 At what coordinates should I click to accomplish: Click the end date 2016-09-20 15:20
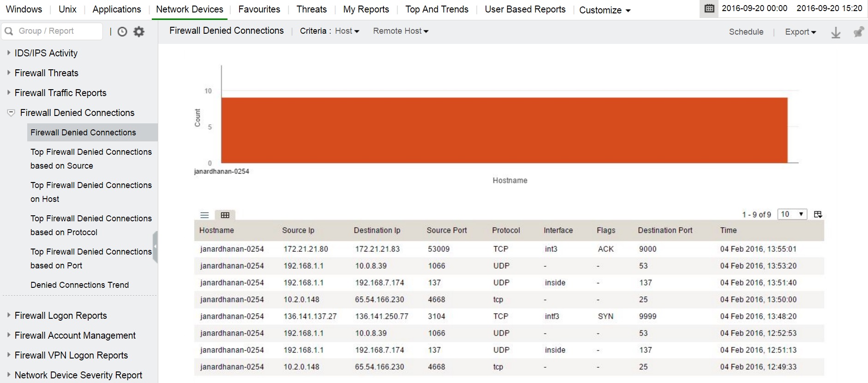click(x=829, y=8)
